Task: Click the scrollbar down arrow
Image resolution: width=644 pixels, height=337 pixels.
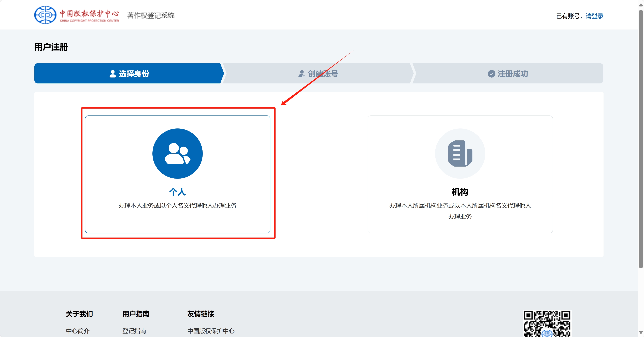Action: (x=641, y=332)
